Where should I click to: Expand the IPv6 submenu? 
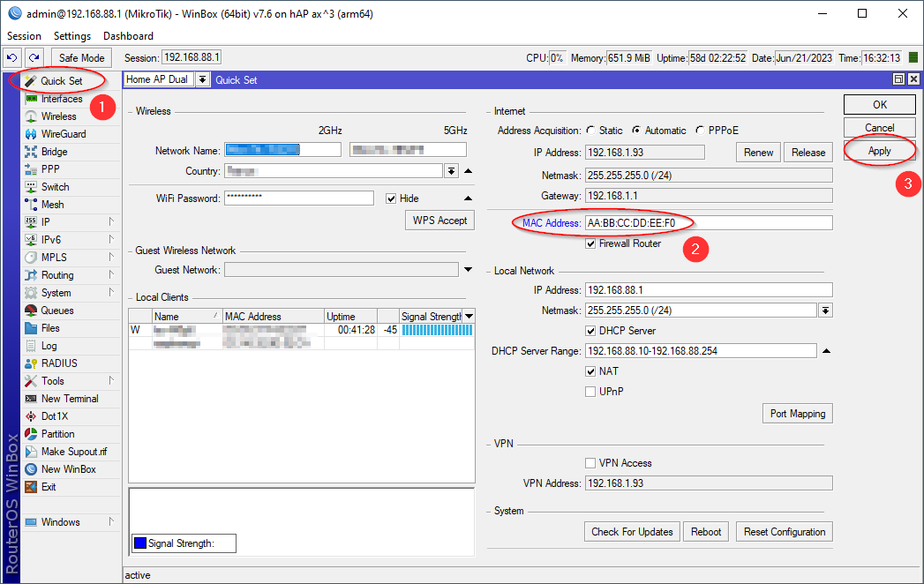pos(111,240)
